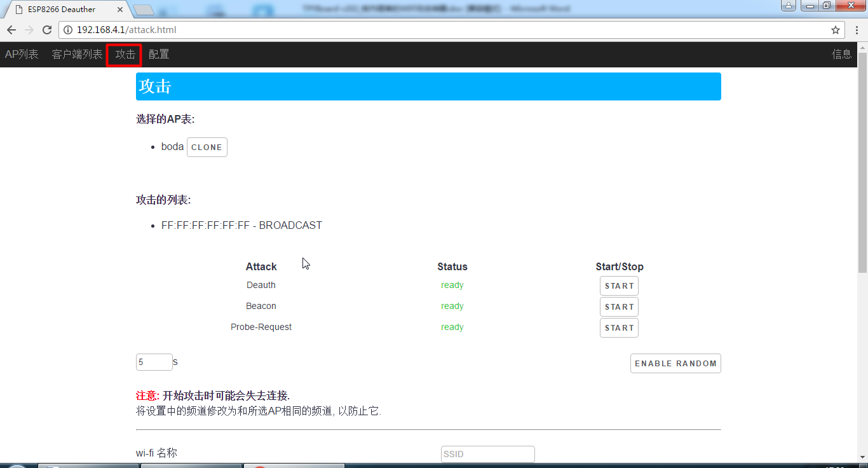Screen dimensions: 868x468
Task: Open the Chrome user profile button
Action: pos(788,6)
